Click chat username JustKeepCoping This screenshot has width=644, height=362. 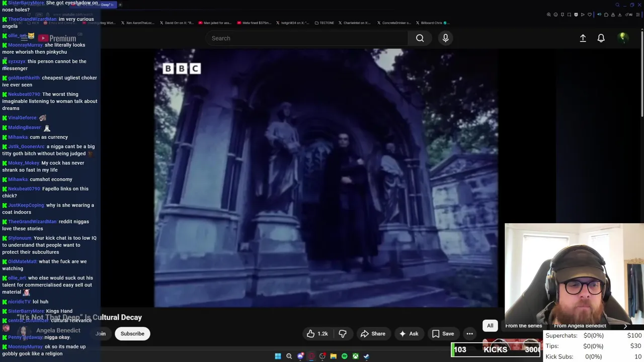26,205
